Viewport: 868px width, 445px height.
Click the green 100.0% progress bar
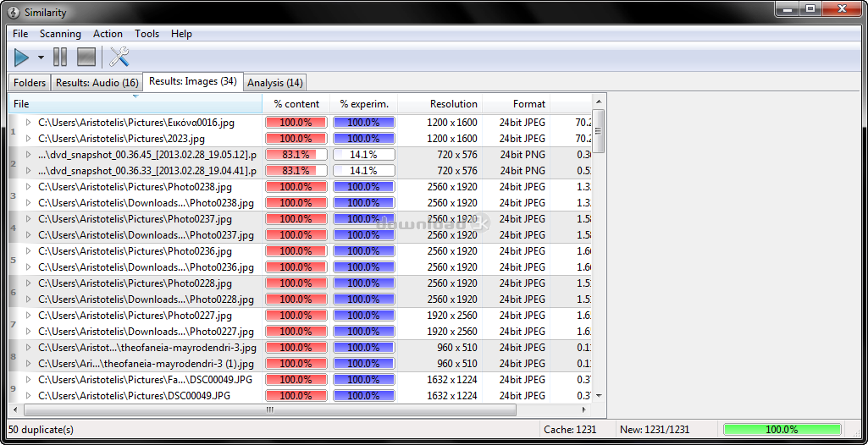point(782,430)
